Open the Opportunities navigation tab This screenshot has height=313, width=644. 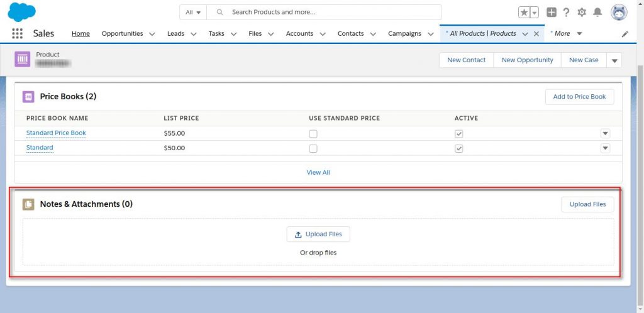point(122,33)
